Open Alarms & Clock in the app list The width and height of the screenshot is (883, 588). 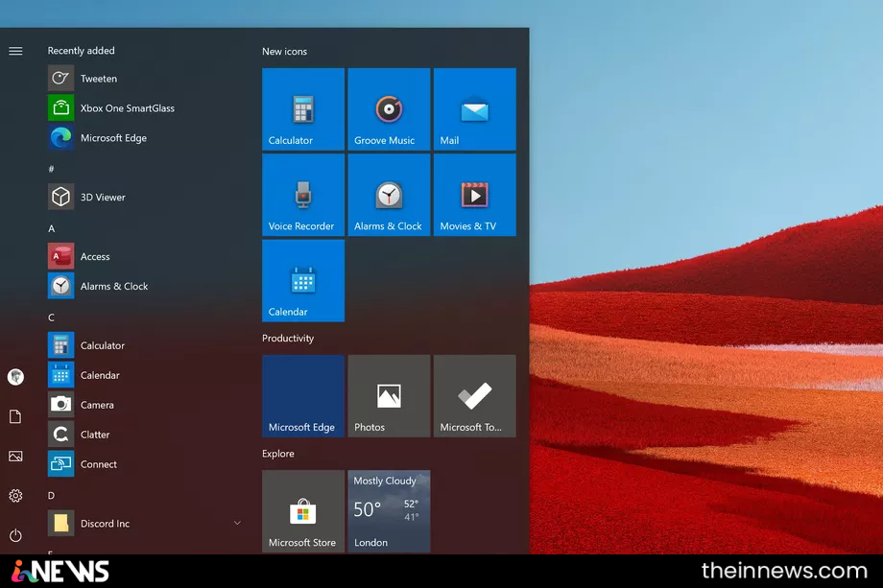click(98, 286)
